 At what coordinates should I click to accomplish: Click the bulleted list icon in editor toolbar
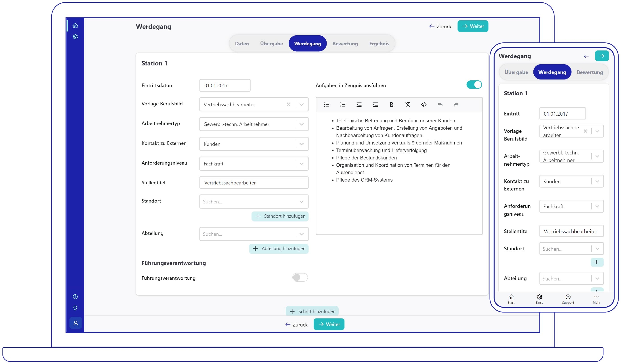pos(327,105)
